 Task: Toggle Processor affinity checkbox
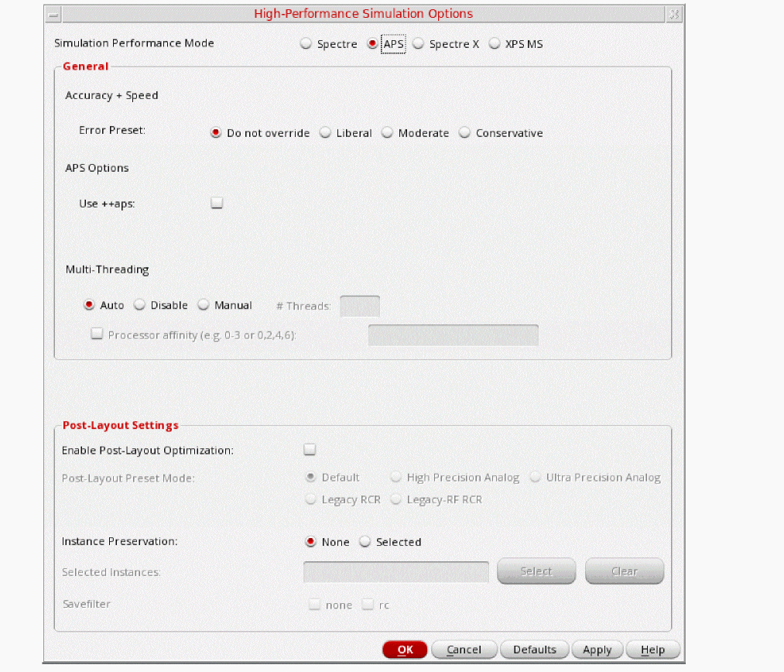[x=97, y=334]
